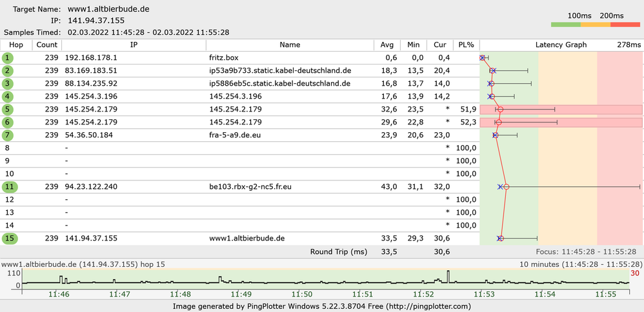The width and height of the screenshot is (644, 312).
Task: Click the green hop 1 badge
Action: [x=7, y=58]
